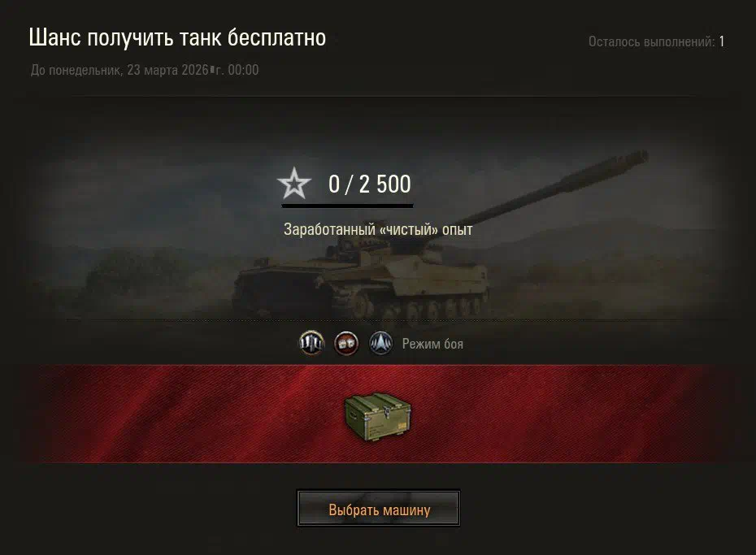This screenshot has width=756, height=555.
Task: Click the World of Tanks random battle mode icon
Action: pyautogui.click(x=311, y=344)
